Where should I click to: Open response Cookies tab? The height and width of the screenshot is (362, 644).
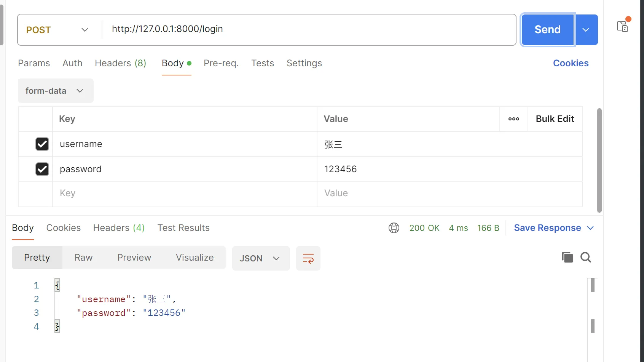(x=64, y=228)
